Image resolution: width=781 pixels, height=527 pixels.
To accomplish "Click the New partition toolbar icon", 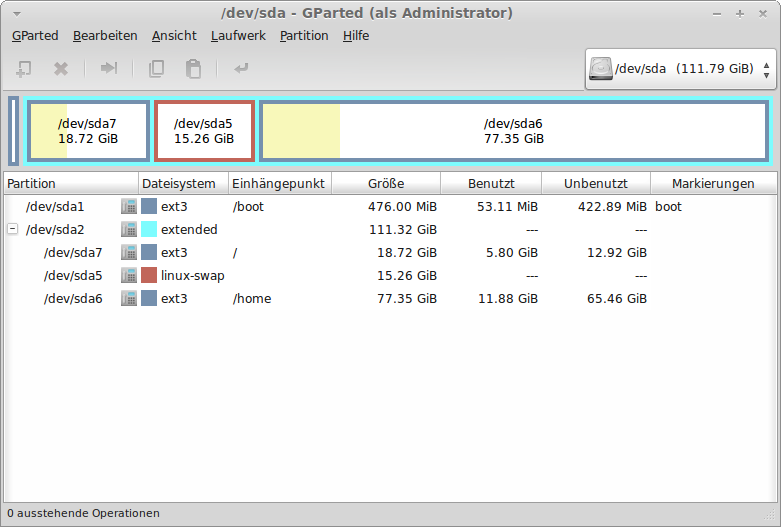I will pos(23,69).
